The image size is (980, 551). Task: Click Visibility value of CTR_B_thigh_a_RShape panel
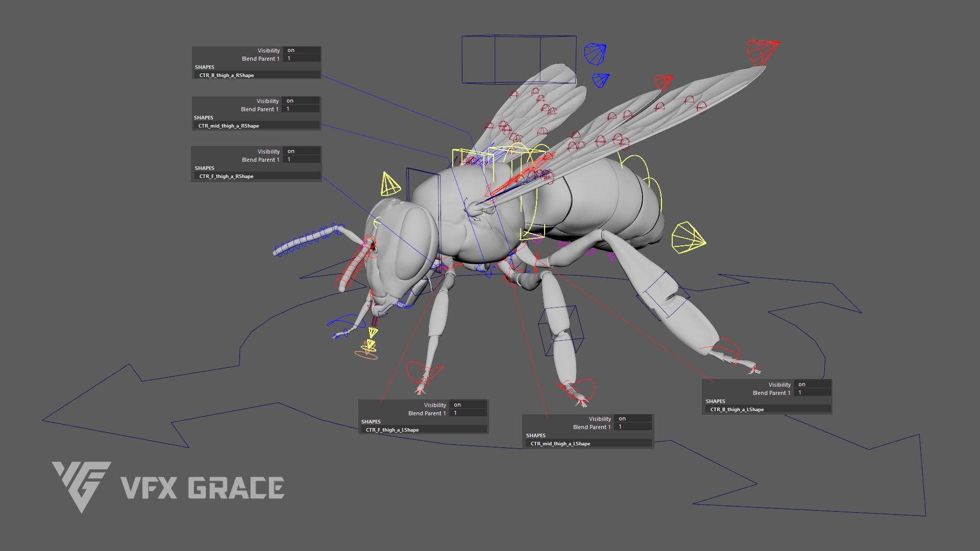point(302,51)
